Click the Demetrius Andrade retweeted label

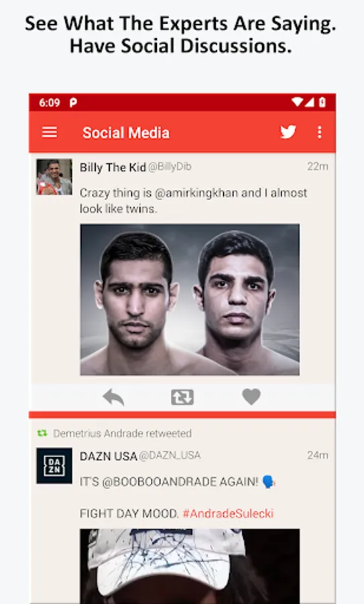tap(123, 434)
